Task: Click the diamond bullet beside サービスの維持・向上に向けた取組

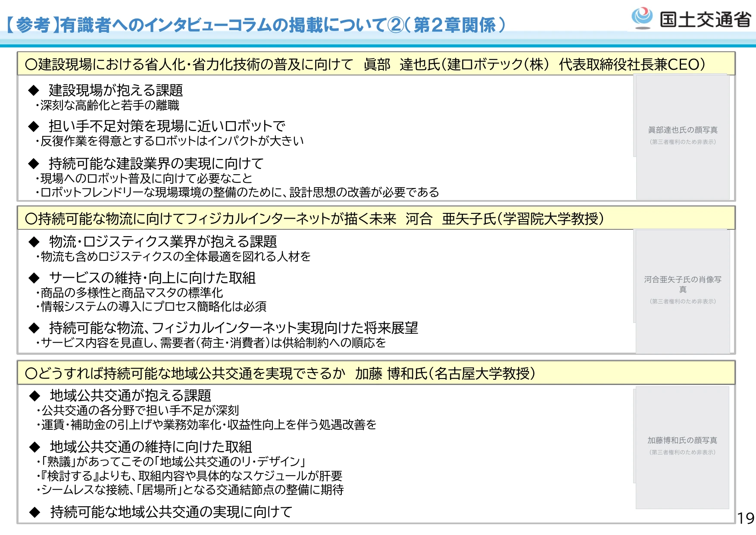Action: tap(34, 278)
